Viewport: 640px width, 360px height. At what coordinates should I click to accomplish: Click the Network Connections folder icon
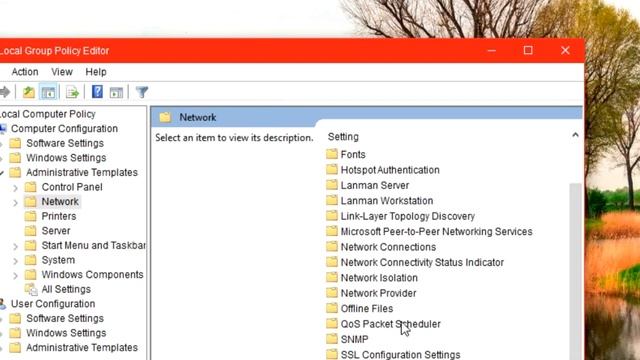click(332, 247)
